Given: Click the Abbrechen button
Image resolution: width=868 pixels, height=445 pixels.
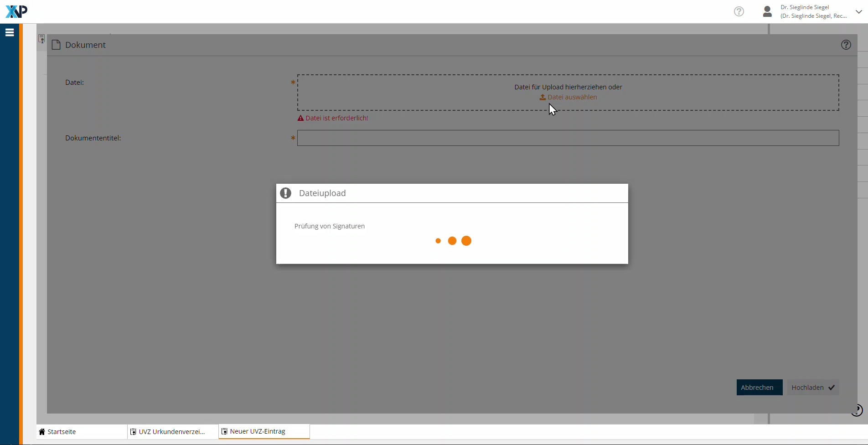Looking at the screenshot, I should point(759,388).
